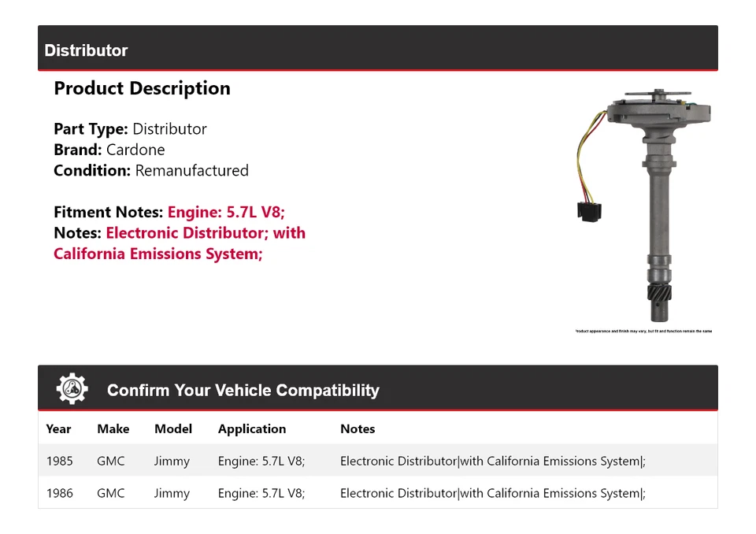Click the red Engine: 5.7L V8 fitment text

(226, 212)
